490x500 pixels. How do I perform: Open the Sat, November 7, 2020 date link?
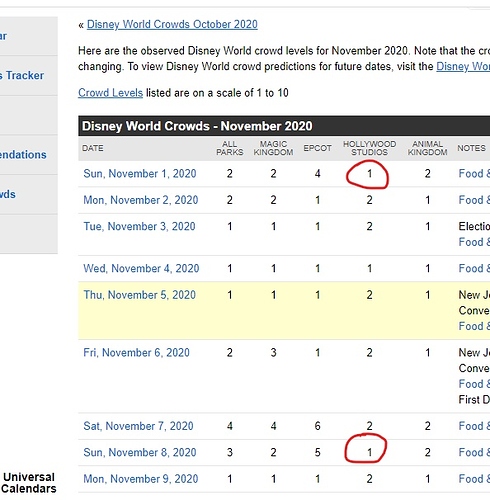coord(138,426)
